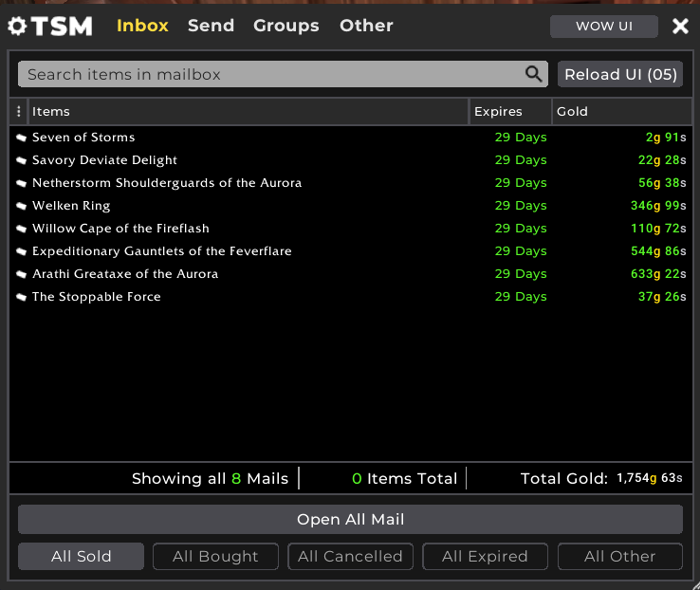Click mail icon beside The Stoppable Force
Image resolution: width=700 pixels, height=590 pixels.
[x=21, y=297]
